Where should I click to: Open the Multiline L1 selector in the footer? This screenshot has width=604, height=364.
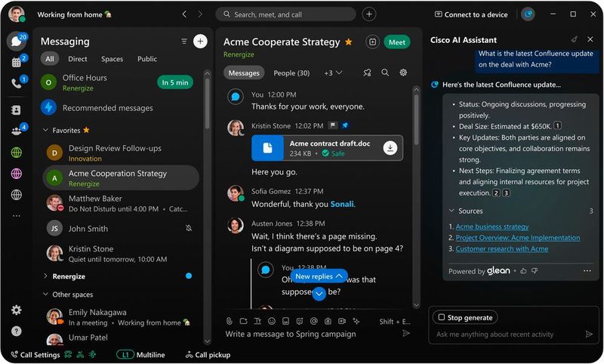pyautogui.click(x=140, y=355)
